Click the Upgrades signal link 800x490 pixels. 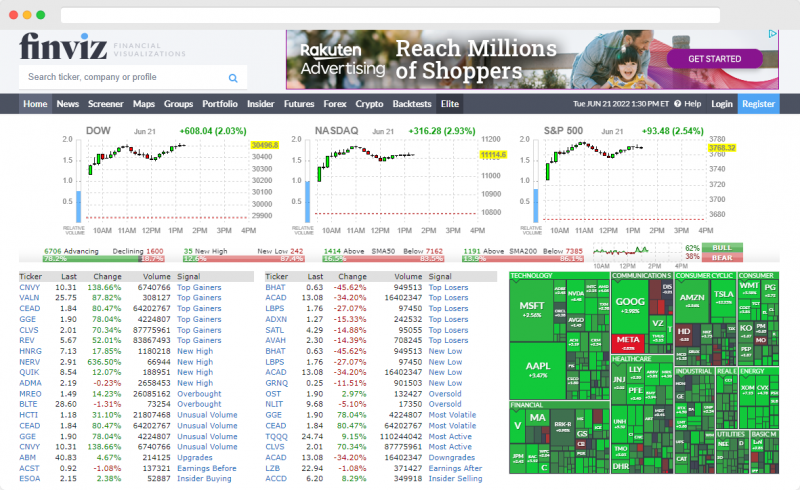click(x=194, y=458)
